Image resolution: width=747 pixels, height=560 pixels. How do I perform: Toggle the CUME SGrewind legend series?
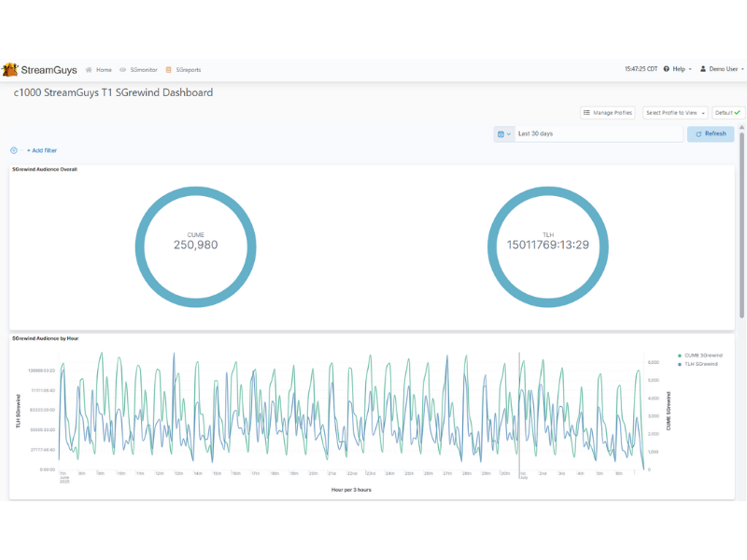tap(700, 356)
